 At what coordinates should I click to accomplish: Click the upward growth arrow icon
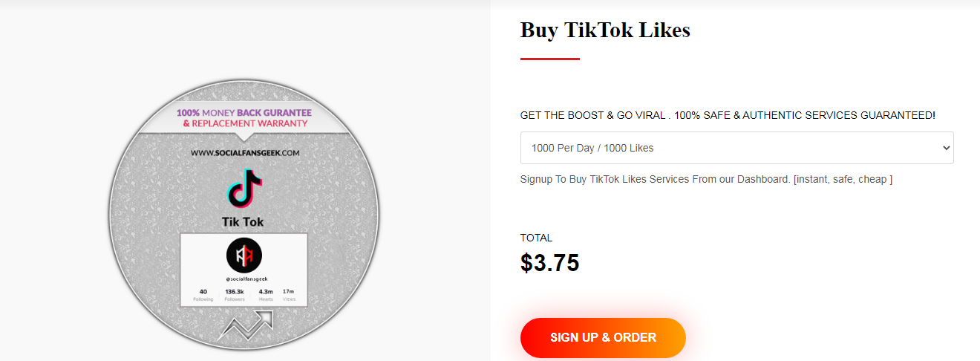click(x=245, y=325)
